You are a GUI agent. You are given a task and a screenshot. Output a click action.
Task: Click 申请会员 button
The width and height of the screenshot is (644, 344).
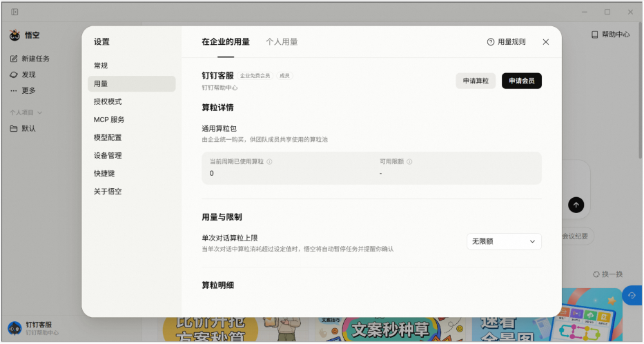tap(522, 81)
